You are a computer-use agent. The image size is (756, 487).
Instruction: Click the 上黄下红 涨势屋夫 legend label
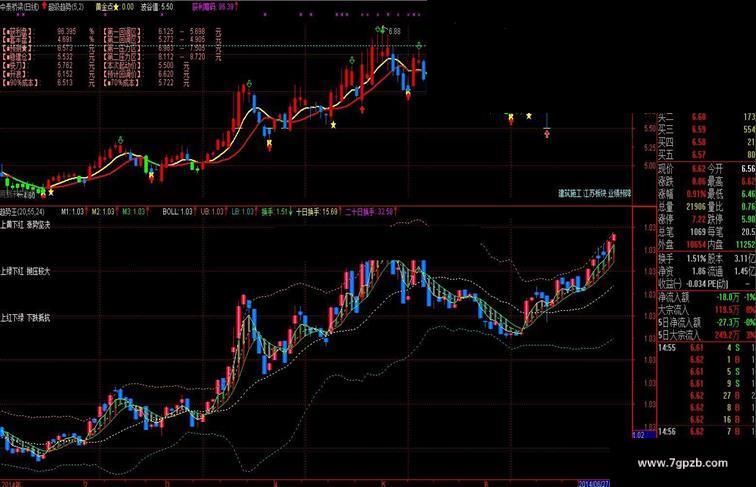pos(25,225)
